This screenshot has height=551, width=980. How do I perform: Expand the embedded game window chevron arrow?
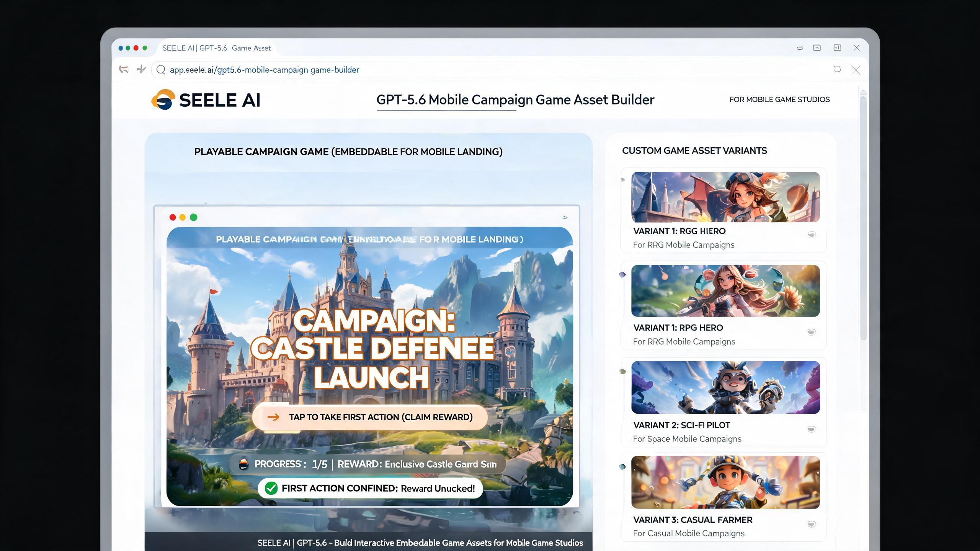pos(565,217)
